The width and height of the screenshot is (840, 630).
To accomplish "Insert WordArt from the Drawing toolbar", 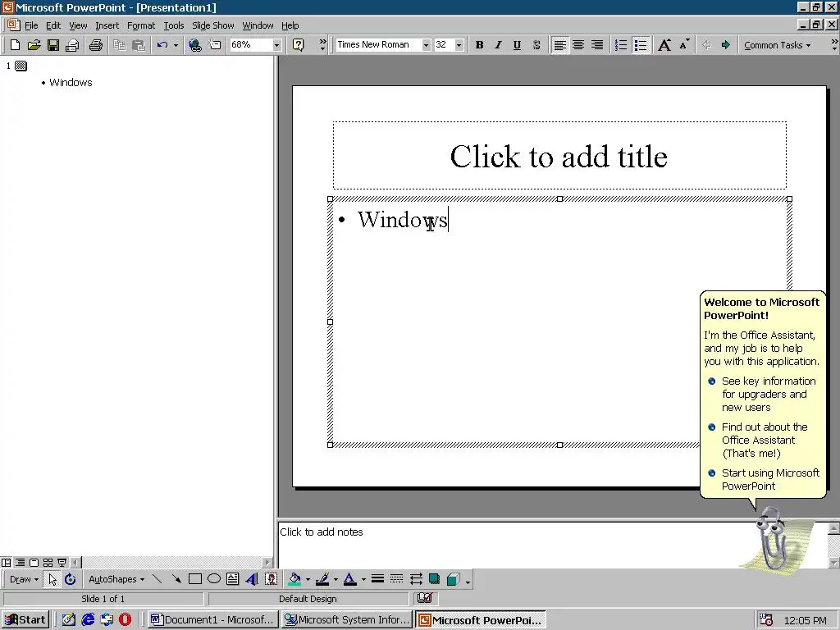I will (x=252, y=579).
